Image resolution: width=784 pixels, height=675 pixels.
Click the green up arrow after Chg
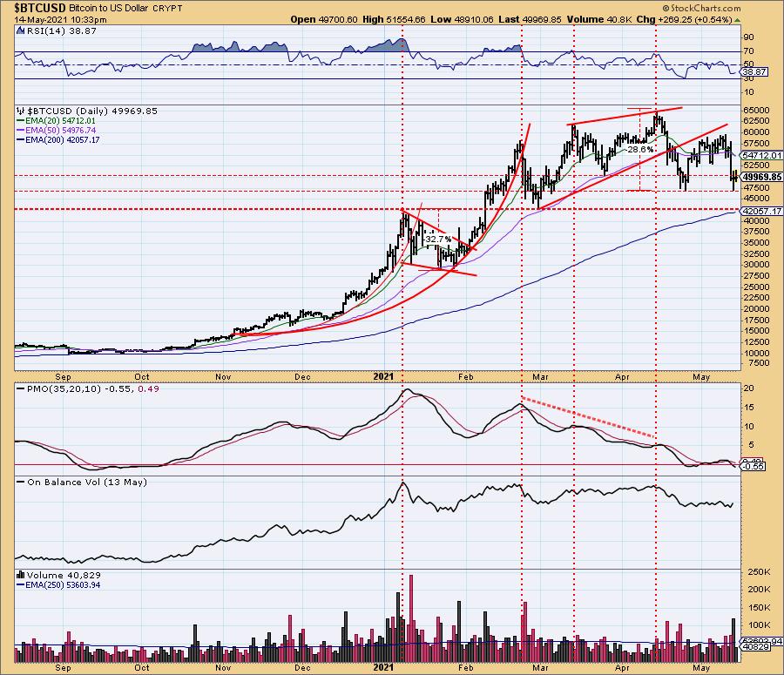pyautogui.click(x=738, y=20)
